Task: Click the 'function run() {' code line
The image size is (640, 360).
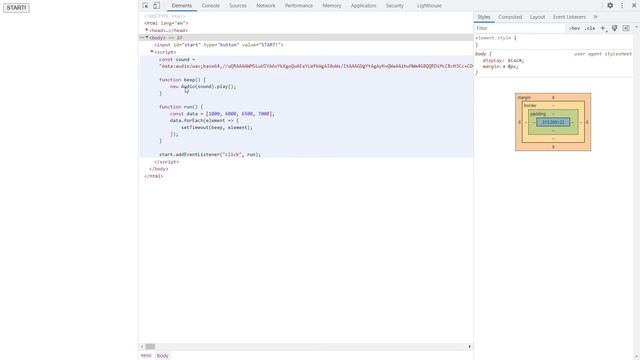Action: point(181,107)
